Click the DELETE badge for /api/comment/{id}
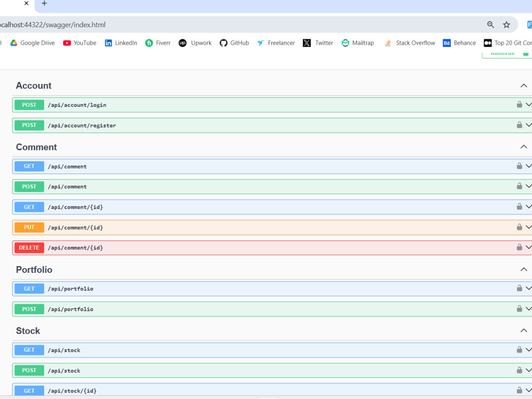 point(29,248)
